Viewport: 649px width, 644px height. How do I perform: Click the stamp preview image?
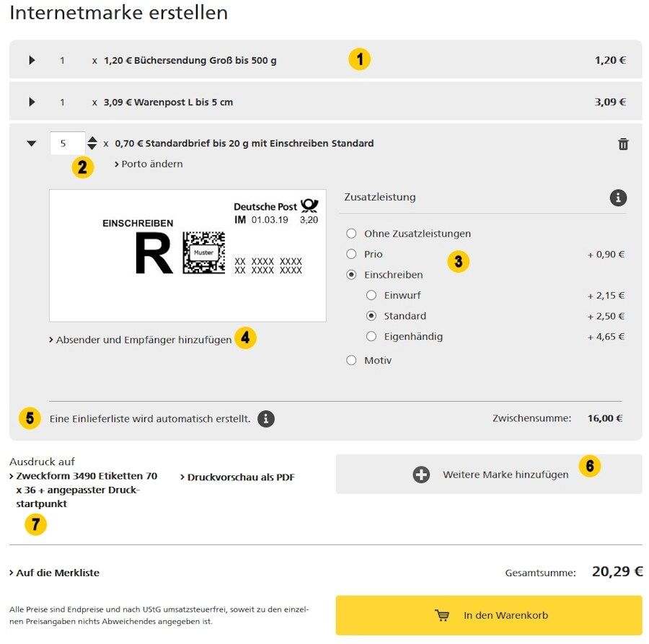[x=187, y=255]
